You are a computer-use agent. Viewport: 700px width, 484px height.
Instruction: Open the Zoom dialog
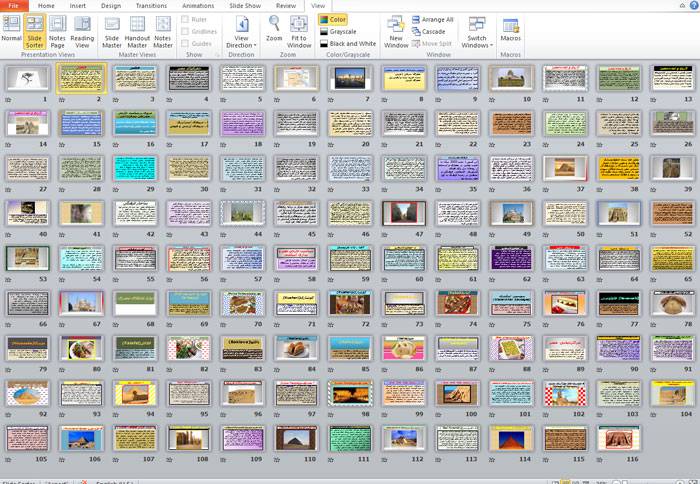pyautogui.click(x=274, y=29)
